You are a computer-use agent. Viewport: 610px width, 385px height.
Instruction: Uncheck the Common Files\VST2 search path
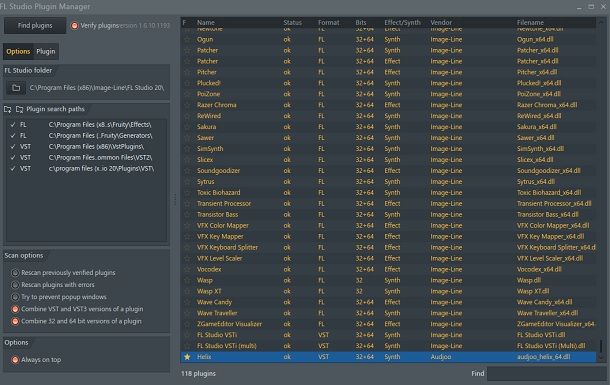click(x=13, y=158)
